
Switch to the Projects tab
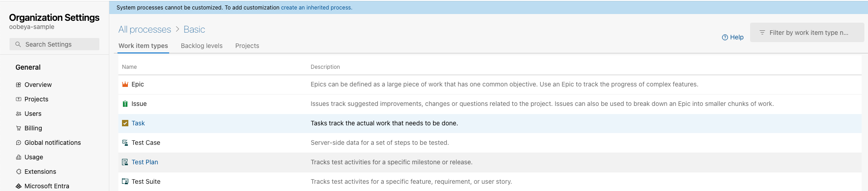(x=247, y=46)
